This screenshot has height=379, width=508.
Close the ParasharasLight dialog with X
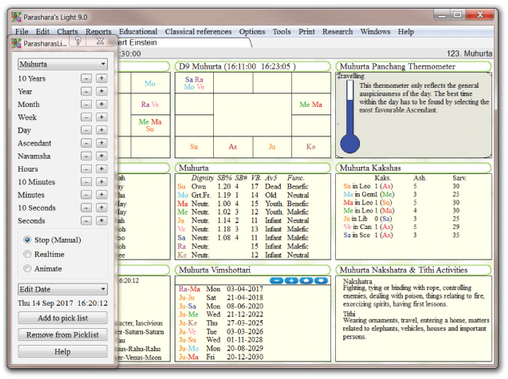point(100,41)
